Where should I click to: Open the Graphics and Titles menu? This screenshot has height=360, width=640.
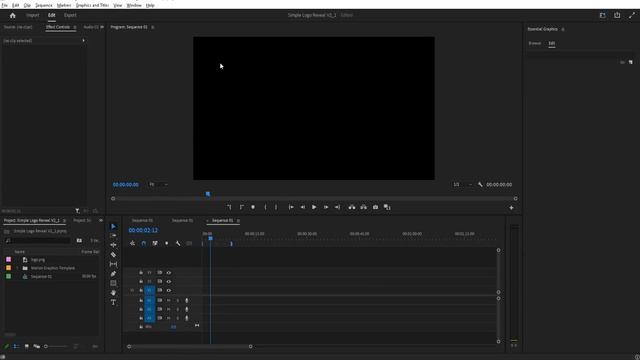[92, 5]
